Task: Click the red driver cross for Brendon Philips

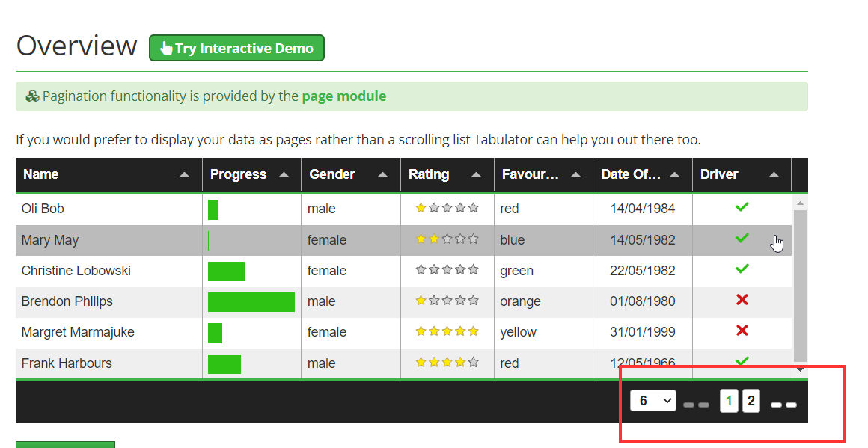Action: [742, 300]
